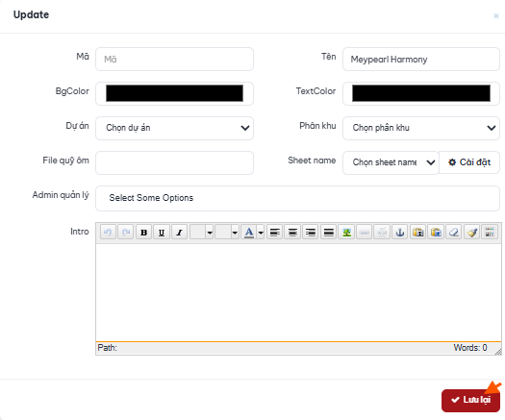Apply the text color A button
Image resolution: width=505 pixels, height=420 pixels.
point(248,232)
